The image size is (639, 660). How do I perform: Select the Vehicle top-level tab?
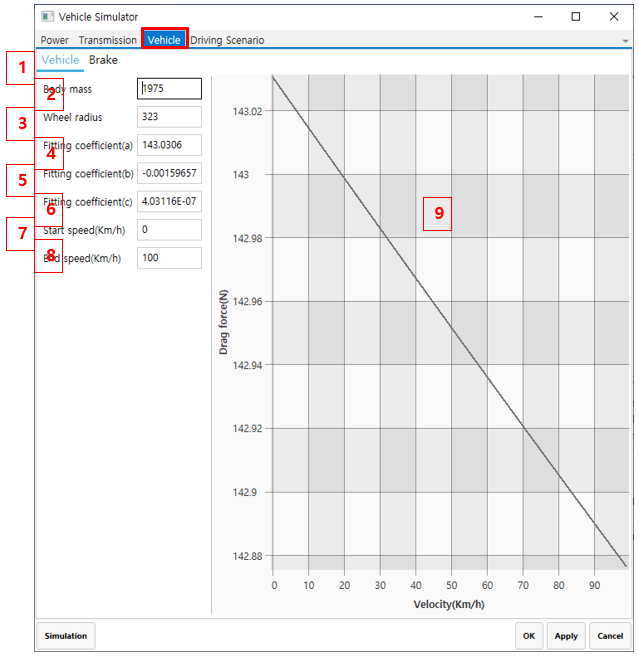(x=164, y=40)
